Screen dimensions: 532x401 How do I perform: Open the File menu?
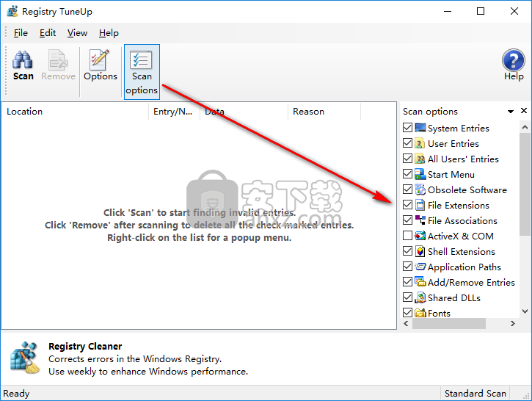(21, 33)
